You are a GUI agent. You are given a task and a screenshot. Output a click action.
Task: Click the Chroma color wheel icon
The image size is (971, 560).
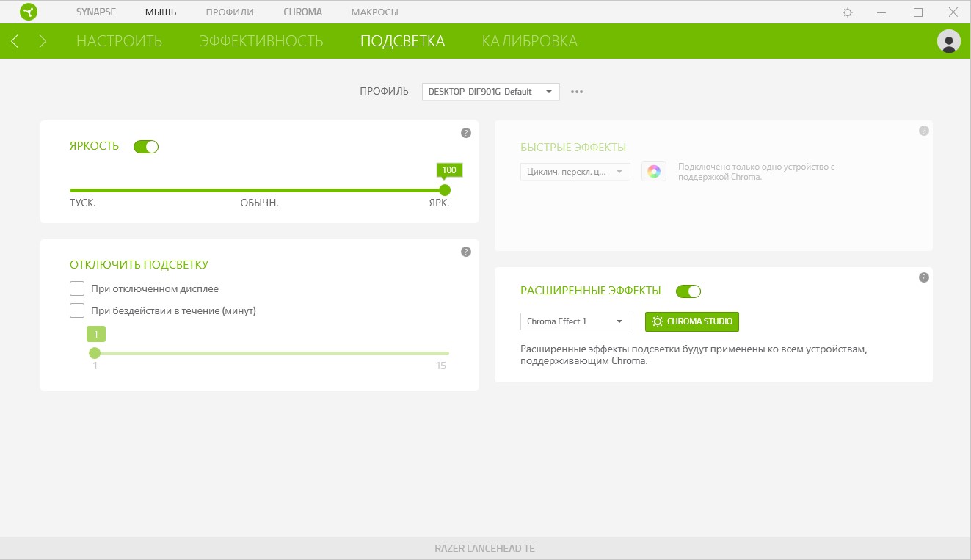point(654,172)
